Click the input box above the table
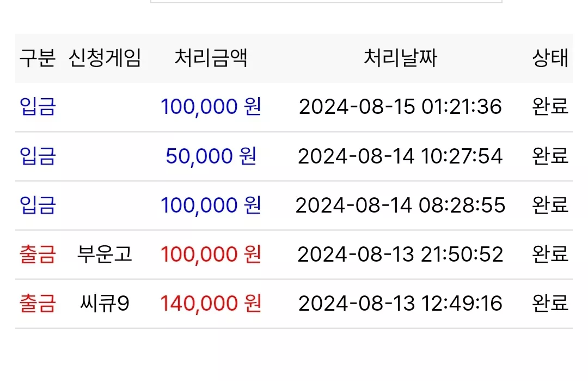 pyautogui.click(x=326, y=1)
